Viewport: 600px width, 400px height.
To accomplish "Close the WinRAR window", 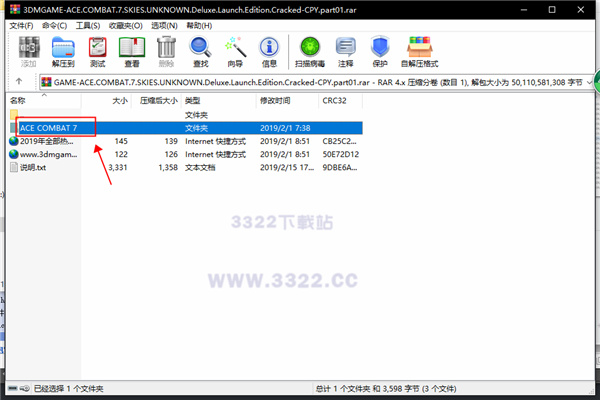I will pyautogui.click(x=580, y=10).
